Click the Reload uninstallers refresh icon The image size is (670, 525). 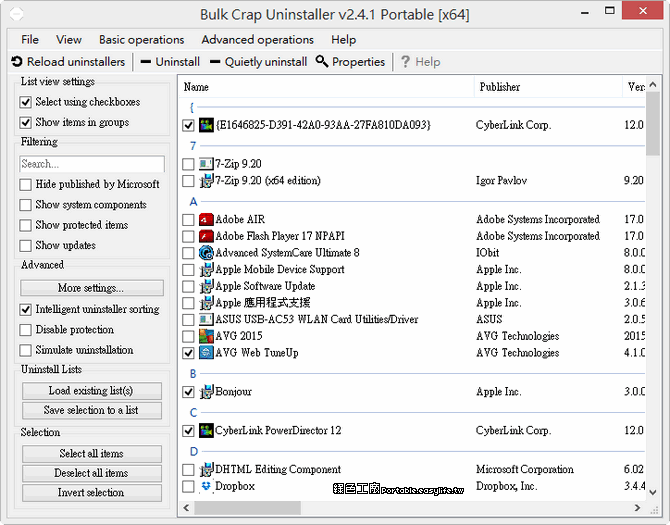17,62
